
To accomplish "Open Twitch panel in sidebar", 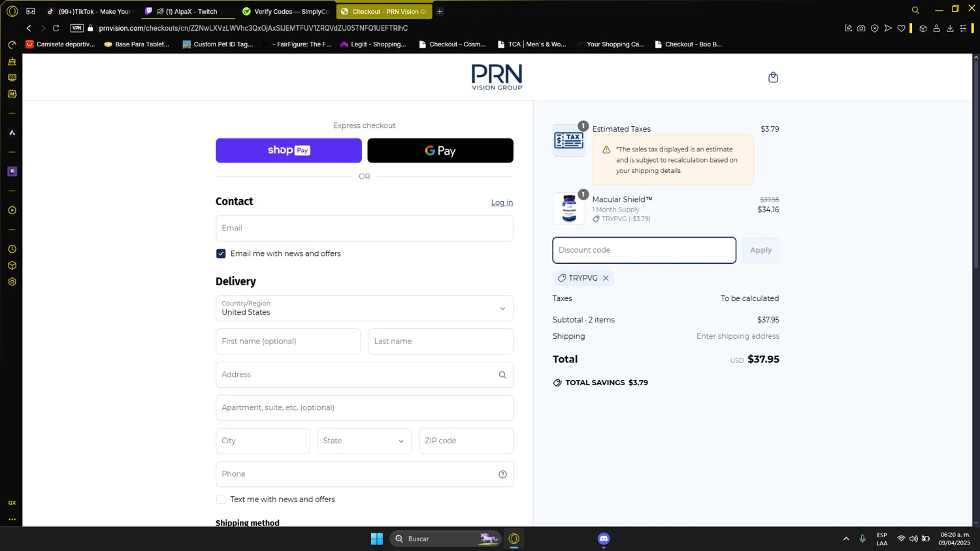I will 12,171.
